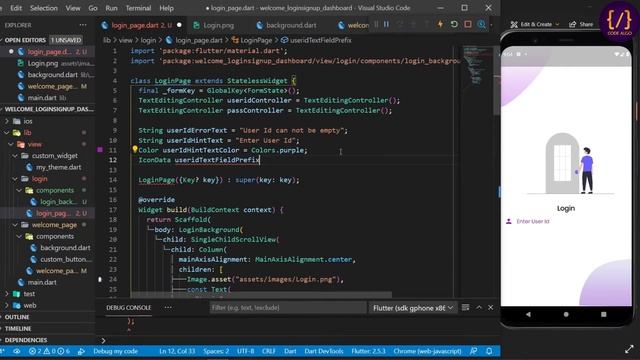The width and height of the screenshot is (640, 360).
Task: Clear the debug console
Action: point(465,307)
